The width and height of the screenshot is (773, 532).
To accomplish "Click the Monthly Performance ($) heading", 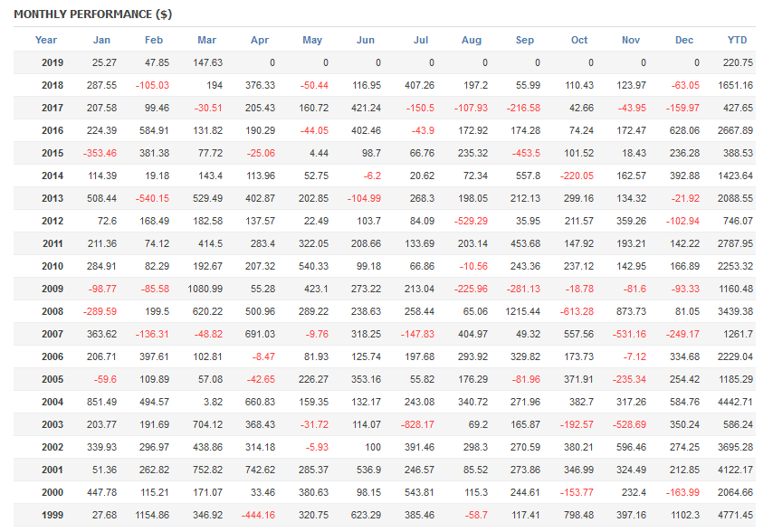I will pos(92,14).
